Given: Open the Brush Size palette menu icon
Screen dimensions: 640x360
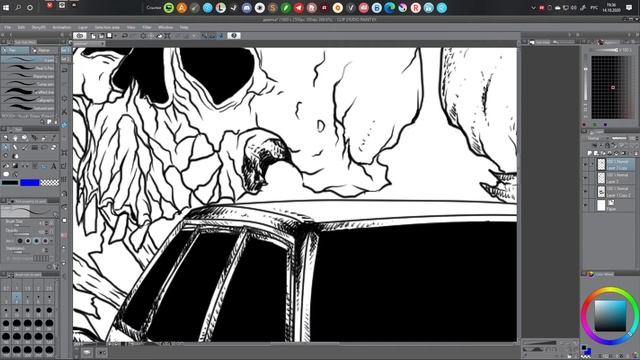Looking at the screenshot, I should tap(4, 275).
